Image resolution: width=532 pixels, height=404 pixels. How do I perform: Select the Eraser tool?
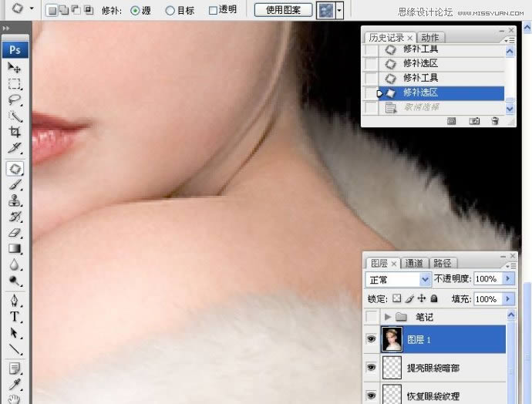pos(15,232)
